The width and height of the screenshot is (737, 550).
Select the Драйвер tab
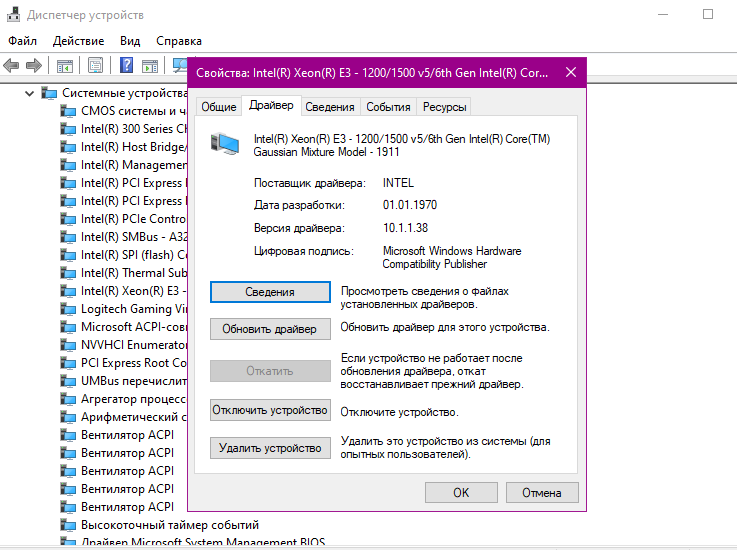pos(271,105)
